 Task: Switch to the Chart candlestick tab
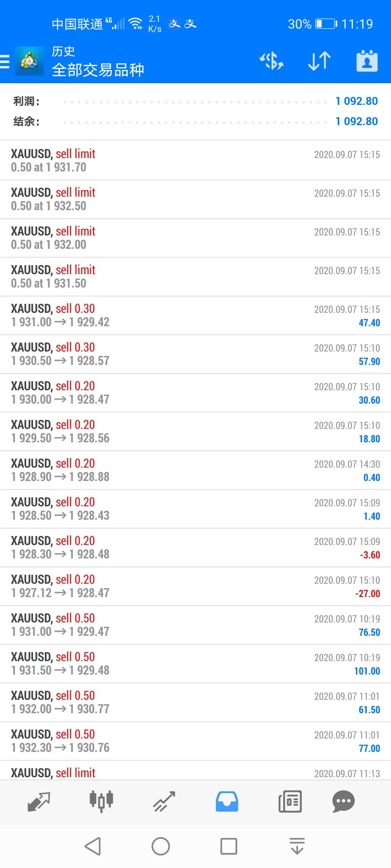coord(101,801)
